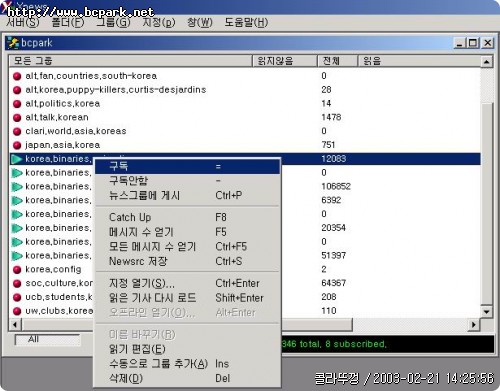Select korea.config group row
Image resolution: width=500 pixels, height=391 pixels.
tap(245, 270)
